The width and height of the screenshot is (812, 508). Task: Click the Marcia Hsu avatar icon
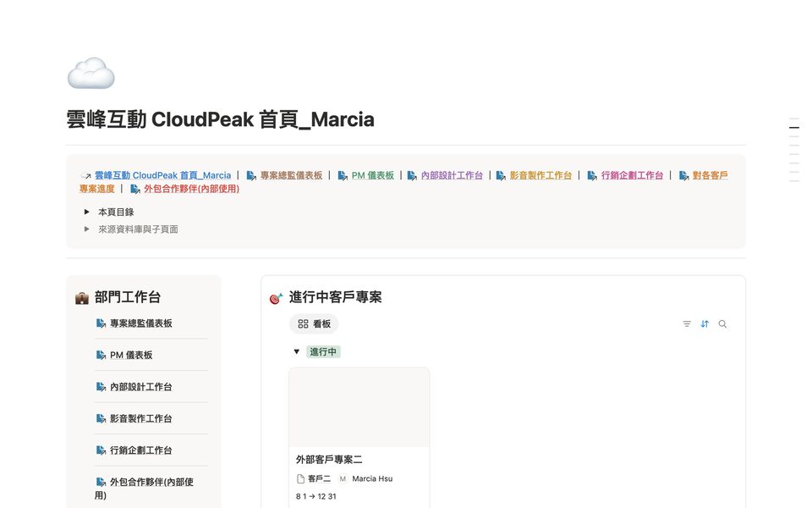pyautogui.click(x=343, y=478)
